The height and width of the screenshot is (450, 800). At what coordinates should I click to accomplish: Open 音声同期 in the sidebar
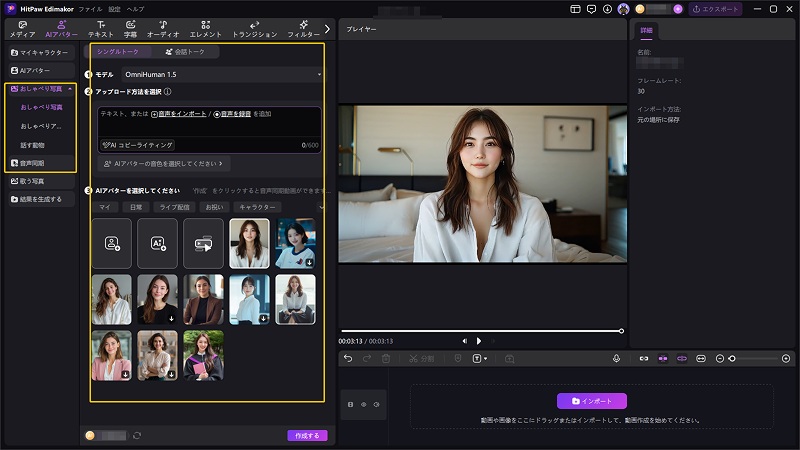click(40, 163)
